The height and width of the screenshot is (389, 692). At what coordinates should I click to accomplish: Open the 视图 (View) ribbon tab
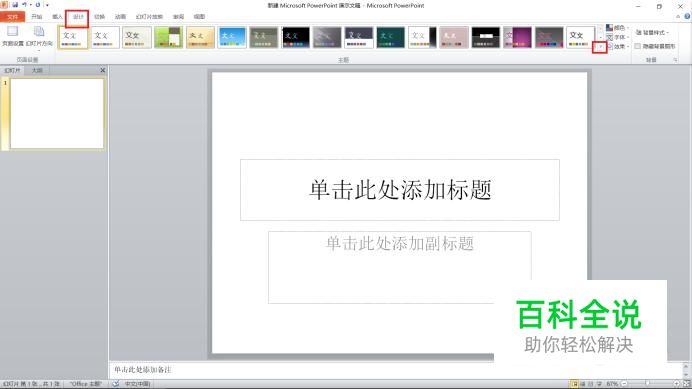(x=199, y=17)
